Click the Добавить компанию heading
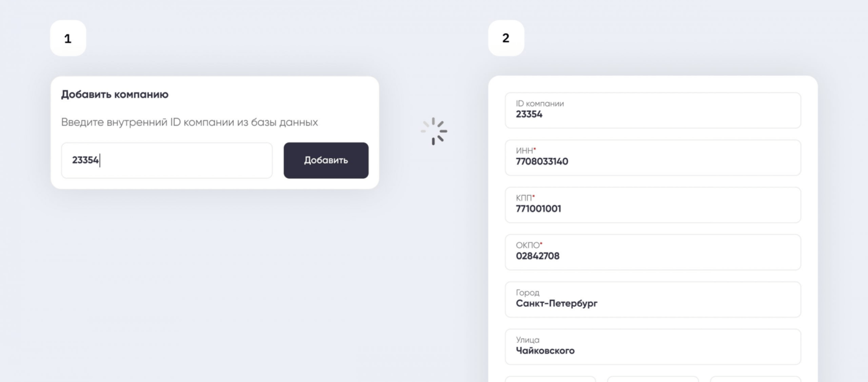Image resolution: width=868 pixels, height=382 pixels. (115, 95)
